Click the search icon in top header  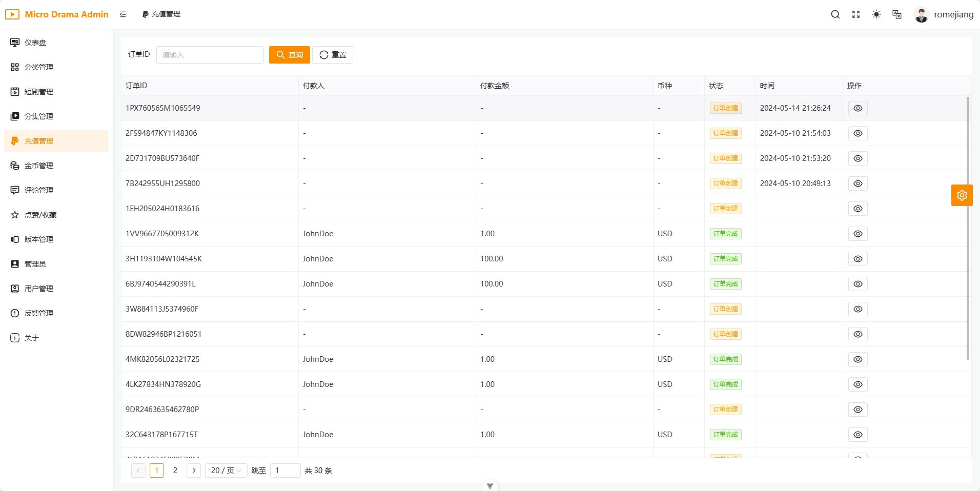[835, 14]
